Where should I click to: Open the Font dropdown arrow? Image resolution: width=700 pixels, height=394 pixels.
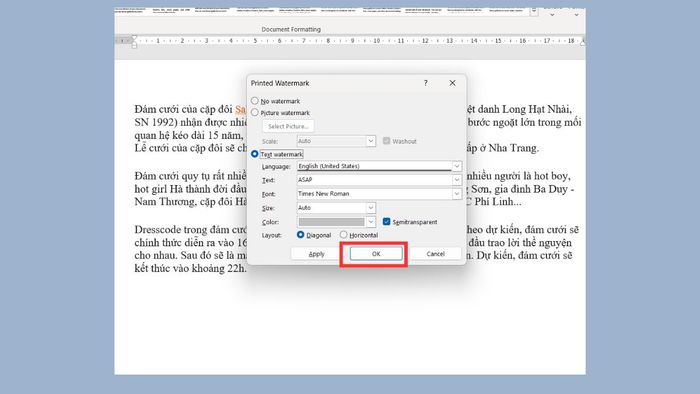456,194
